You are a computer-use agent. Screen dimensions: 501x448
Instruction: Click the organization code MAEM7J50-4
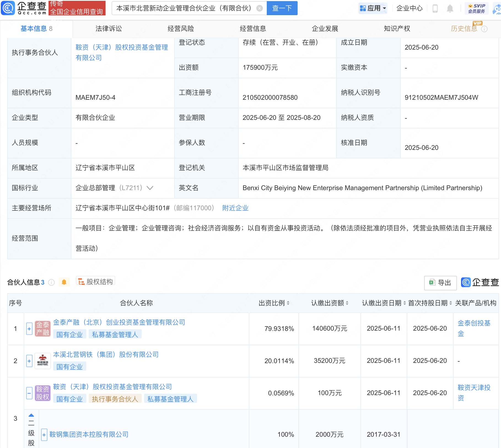(95, 98)
